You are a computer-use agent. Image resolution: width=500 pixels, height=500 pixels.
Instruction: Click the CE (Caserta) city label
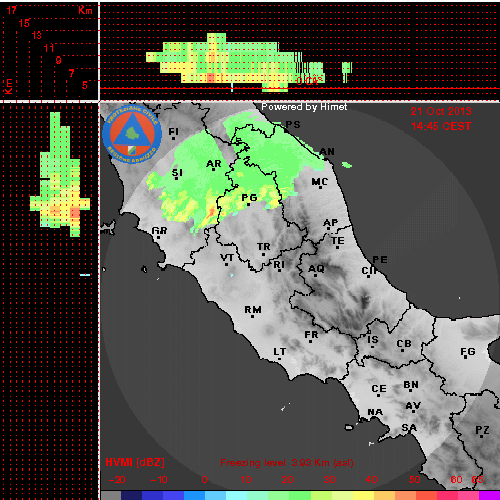click(379, 389)
